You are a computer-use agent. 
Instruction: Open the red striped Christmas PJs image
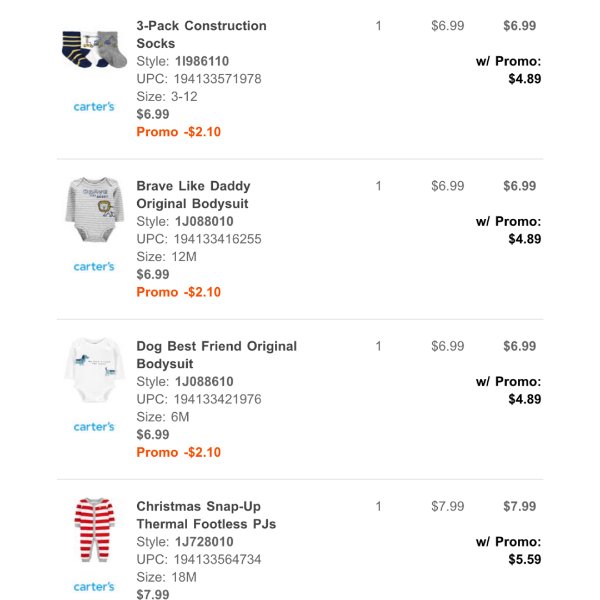[x=95, y=530]
